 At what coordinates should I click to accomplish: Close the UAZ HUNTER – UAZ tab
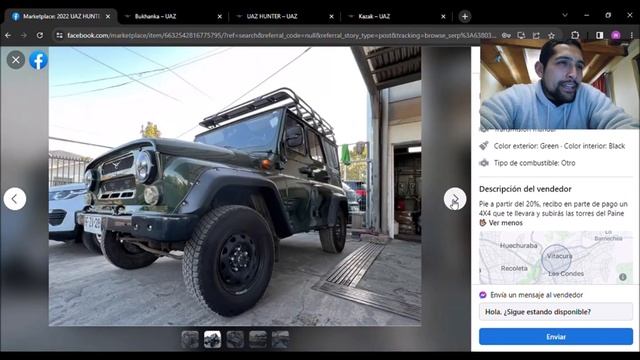click(x=331, y=16)
